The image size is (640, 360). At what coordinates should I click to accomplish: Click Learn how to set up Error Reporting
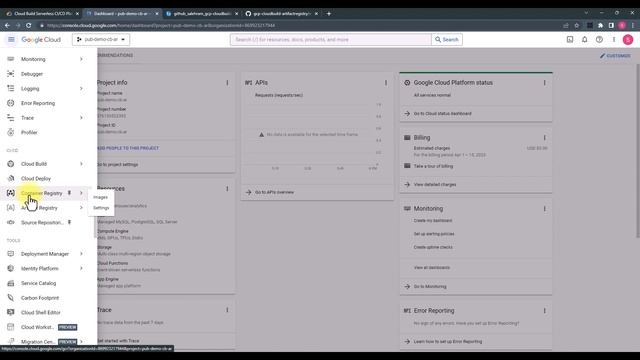(448, 342)
